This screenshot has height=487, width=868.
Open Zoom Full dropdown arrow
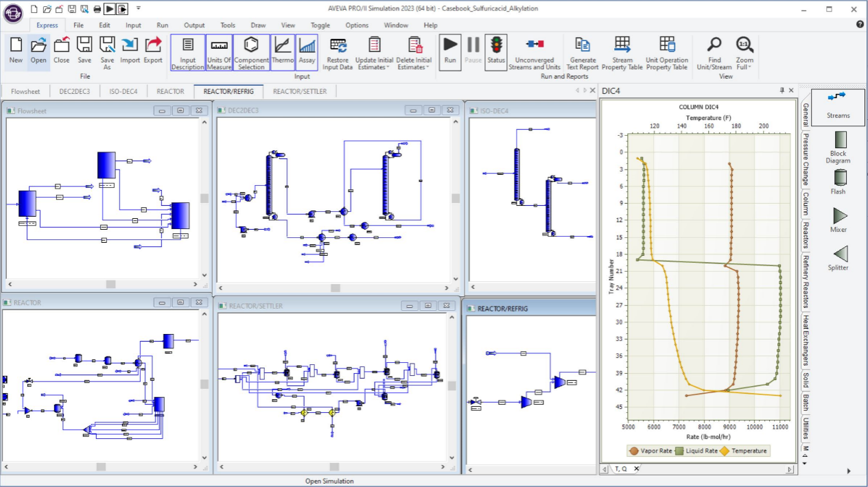[750, 67]
